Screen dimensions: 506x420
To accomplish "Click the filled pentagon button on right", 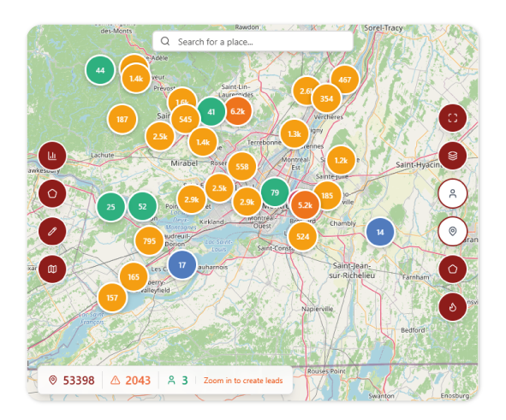I will coord(453,269).
